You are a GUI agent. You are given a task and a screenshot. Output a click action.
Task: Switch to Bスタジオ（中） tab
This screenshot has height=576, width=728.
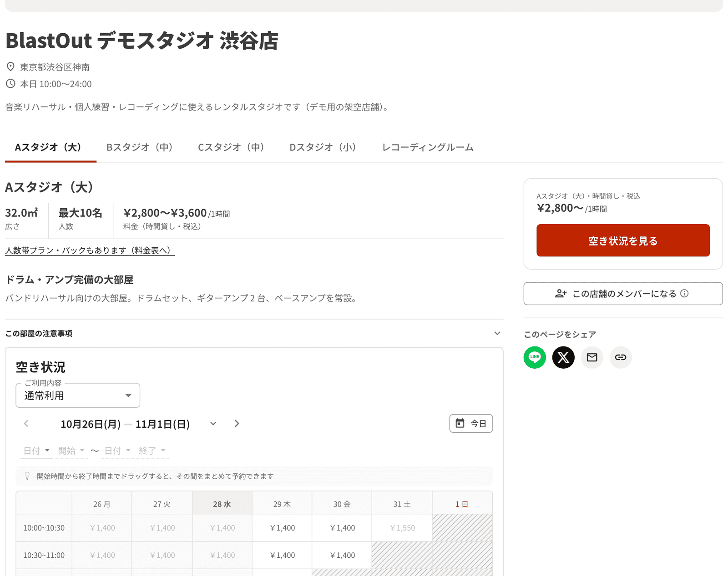pyautogui.click(x=142, y=147)
